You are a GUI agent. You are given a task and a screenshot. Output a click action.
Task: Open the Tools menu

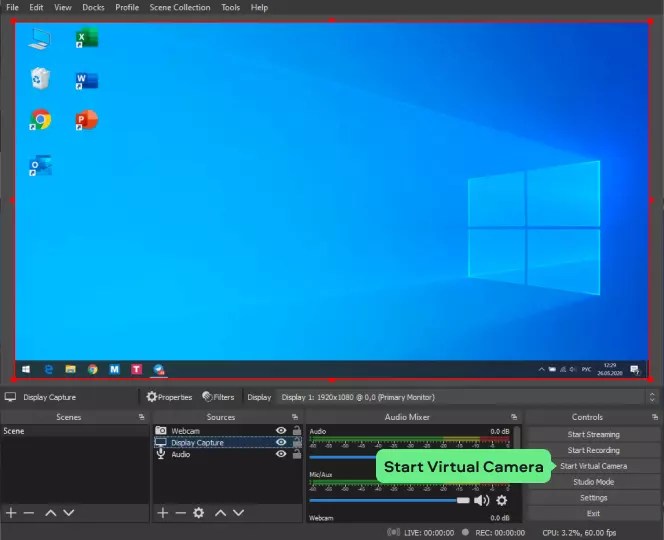(230, 7)
